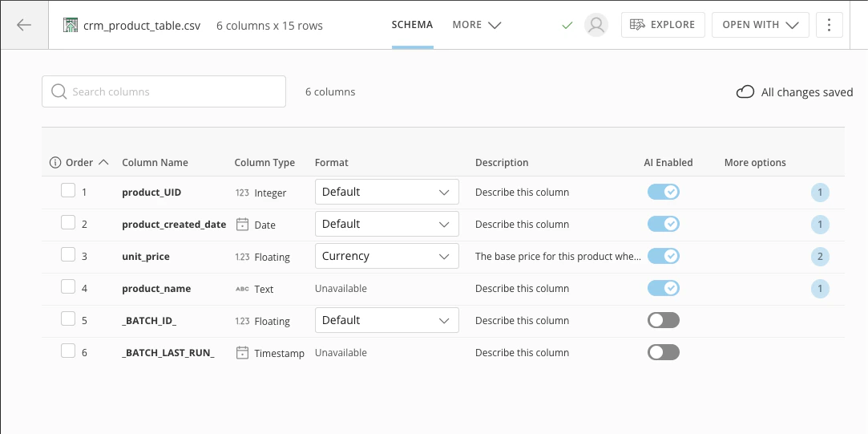Screen dimensions: 868x434
Task: Expand the Format dropdown for product_created_date
Action: pyautogui.click(x=386, y=224)
